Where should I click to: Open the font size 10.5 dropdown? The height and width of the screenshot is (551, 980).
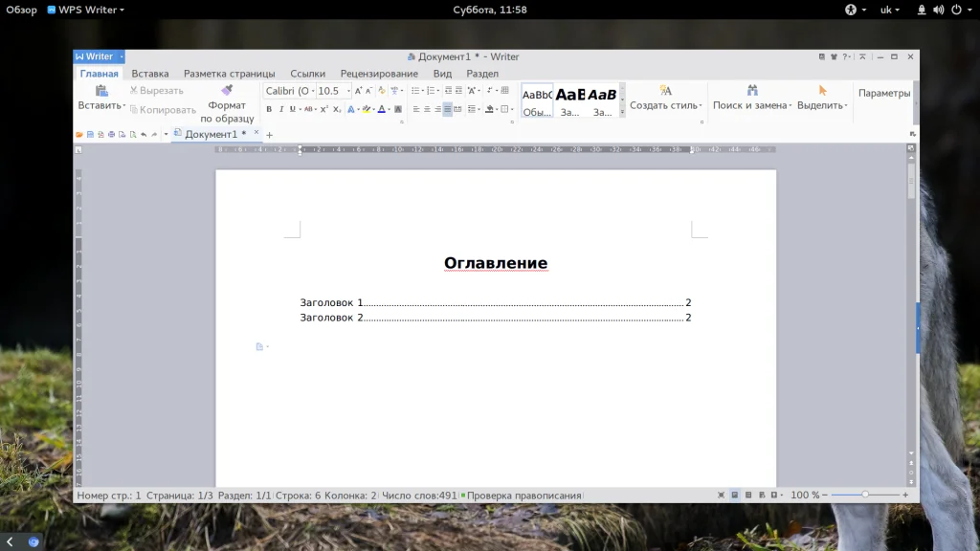[x=345, y=91]
